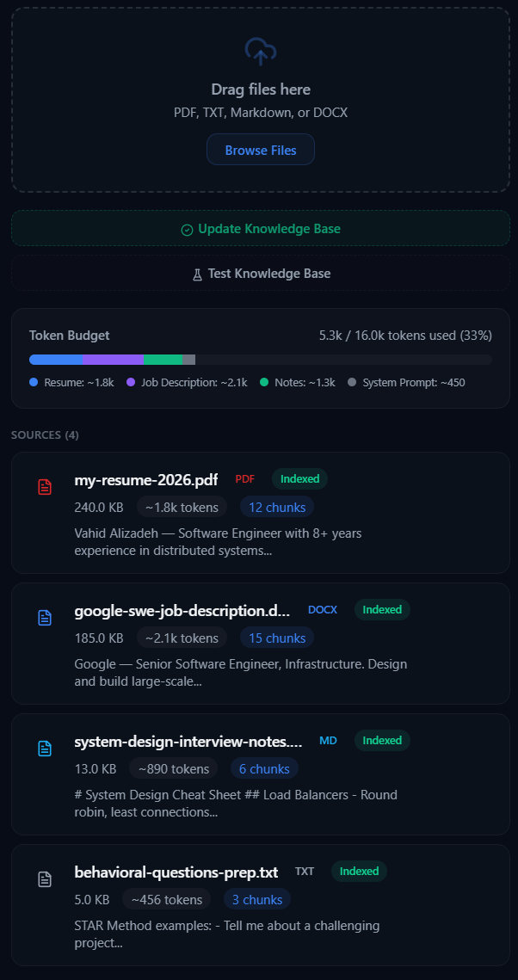Select the MD type badge on system-design notes
This screenshot has width=518, height=980.
point(328,740)
